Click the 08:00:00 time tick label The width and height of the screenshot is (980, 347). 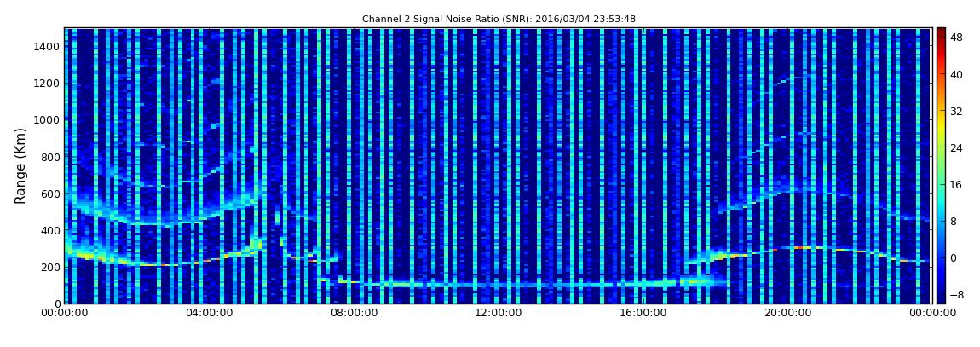pos(353,314)
